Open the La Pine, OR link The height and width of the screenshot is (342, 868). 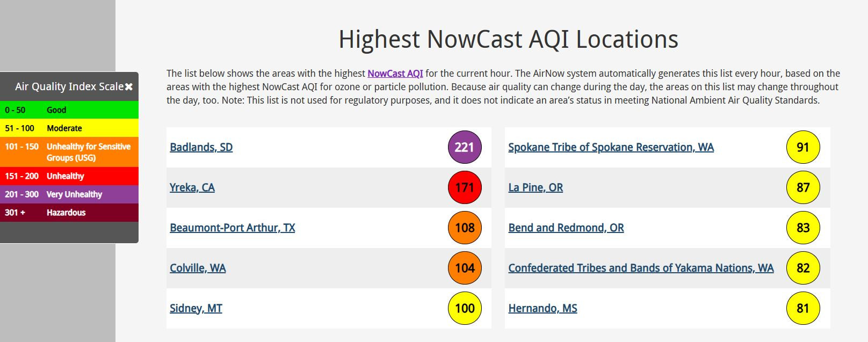(x=536, y=187)
